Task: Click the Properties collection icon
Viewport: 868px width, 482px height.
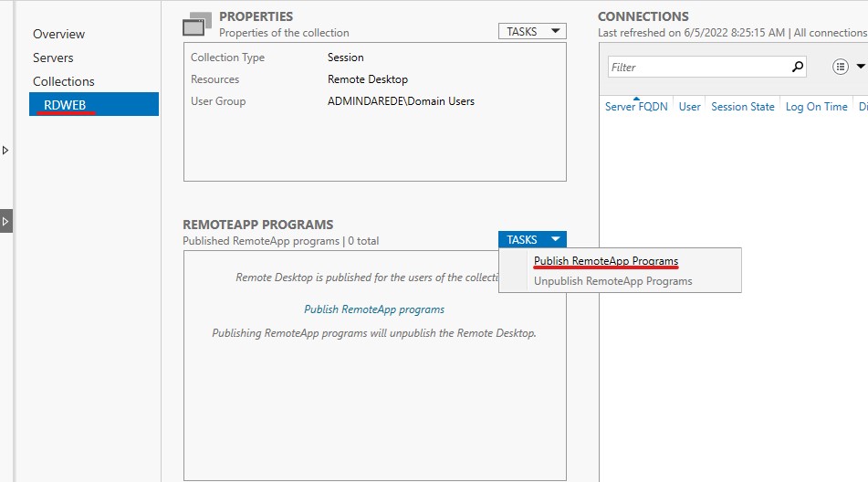Action: [197, 25]
